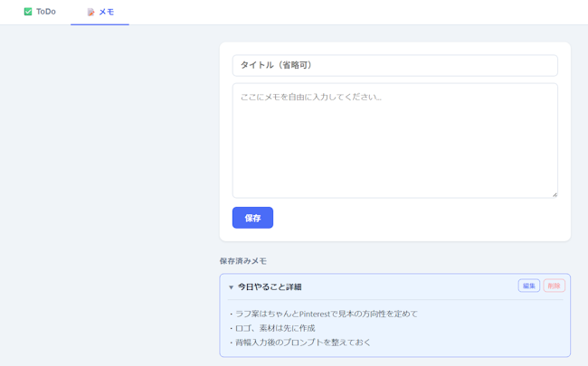Grab the textarea resize handle corner

coord(555,194)
